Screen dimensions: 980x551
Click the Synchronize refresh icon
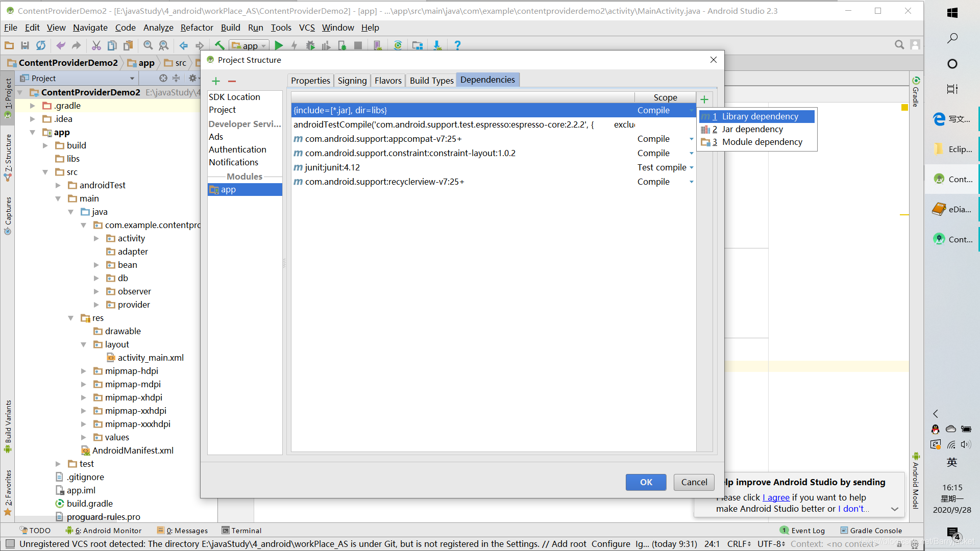coord(40,45)
